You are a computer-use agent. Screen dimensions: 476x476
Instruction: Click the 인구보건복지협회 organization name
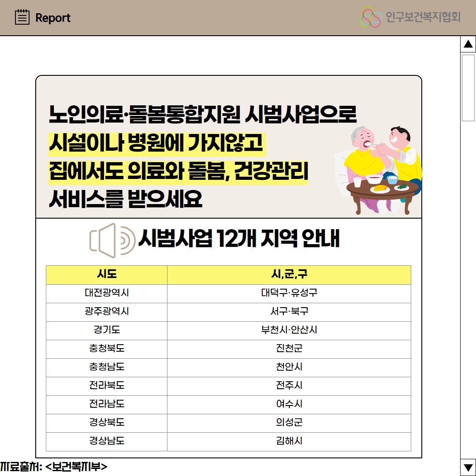click(423, 17)
